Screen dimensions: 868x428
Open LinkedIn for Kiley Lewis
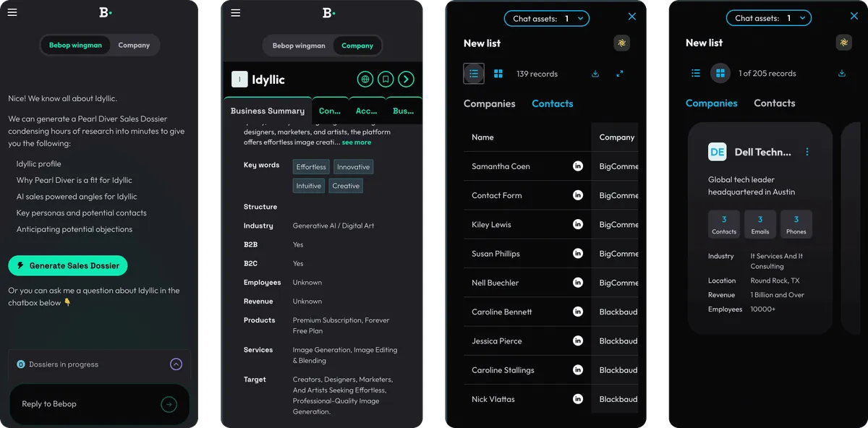pos(578,224)
